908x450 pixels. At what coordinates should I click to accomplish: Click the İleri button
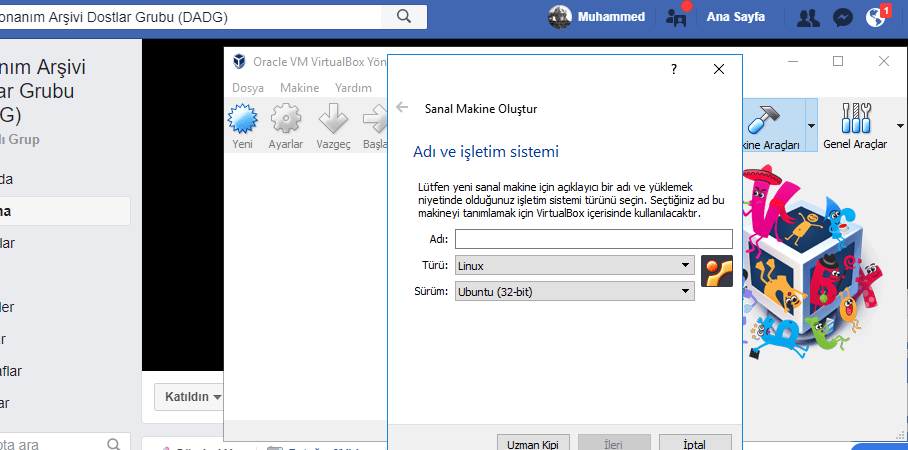614,443
